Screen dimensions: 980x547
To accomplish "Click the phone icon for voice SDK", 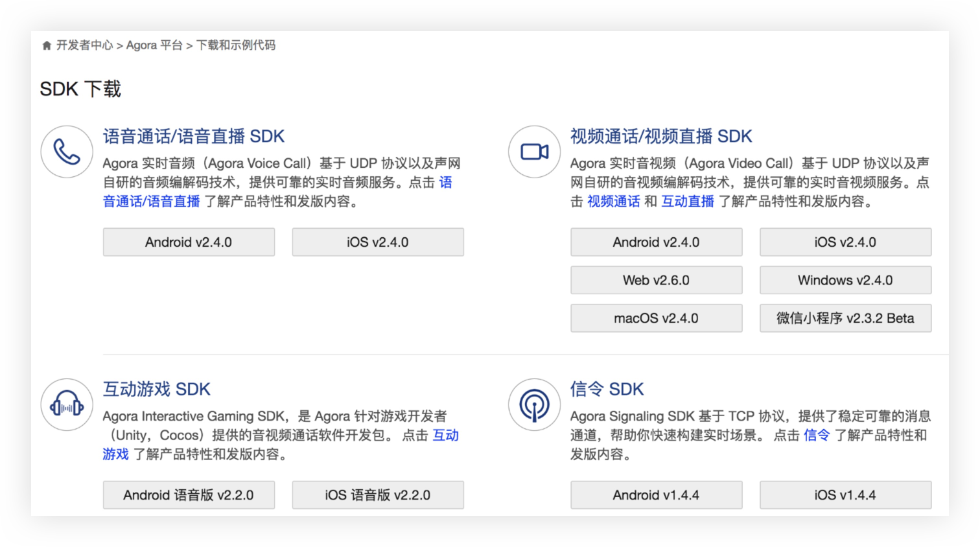I will point(67,152).
